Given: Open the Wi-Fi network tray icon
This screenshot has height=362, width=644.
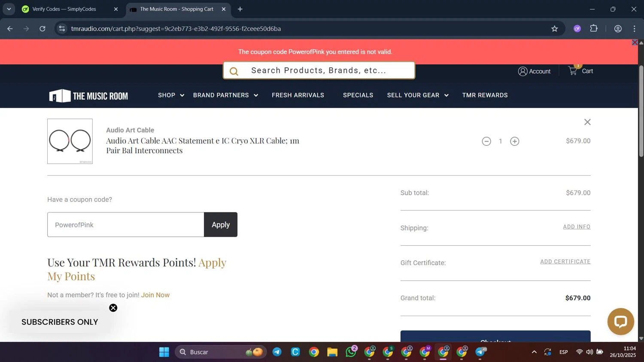Looking at the screenshot, I should click(x=579, y=352).
